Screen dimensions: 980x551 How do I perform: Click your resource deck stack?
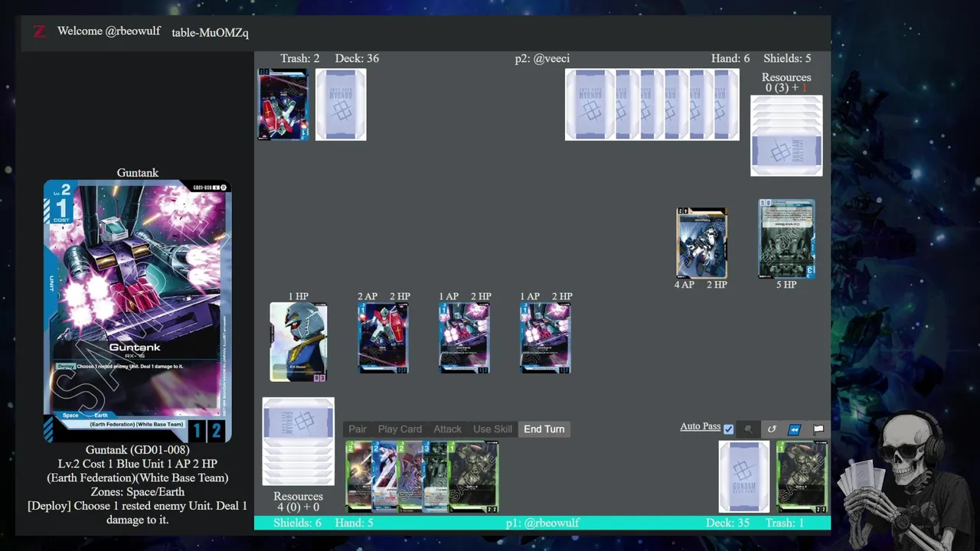coord(299,442)
